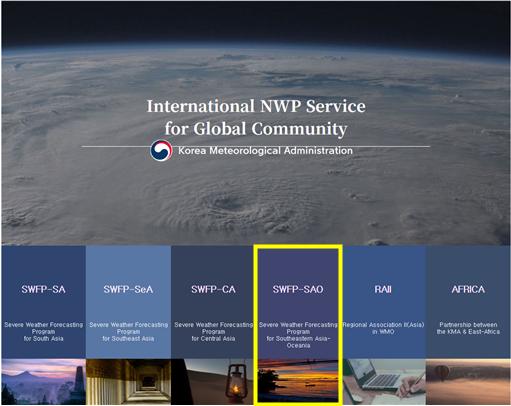Click the 'International NWP Service for Global Community' title
The image size is (511, 406).
[256, 117]
